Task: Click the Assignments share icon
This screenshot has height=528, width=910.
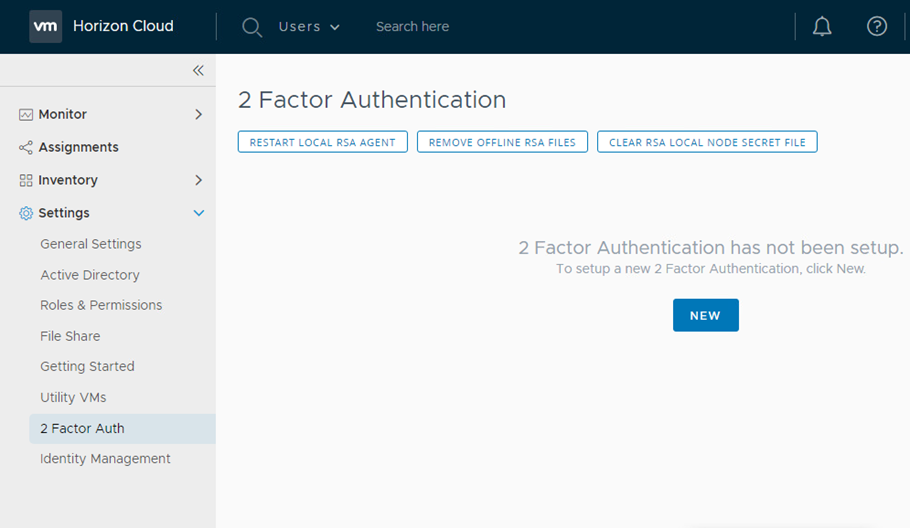Action: [26, 148]
